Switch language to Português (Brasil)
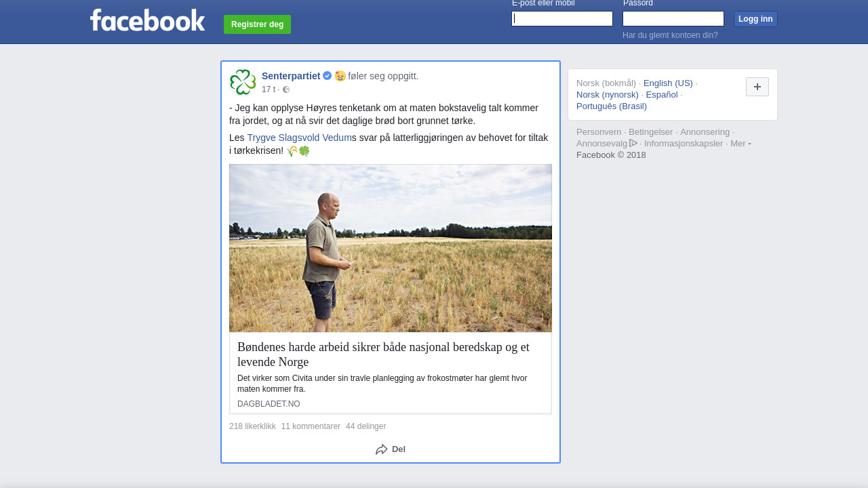Screen dimensions: 868x488 612,106
